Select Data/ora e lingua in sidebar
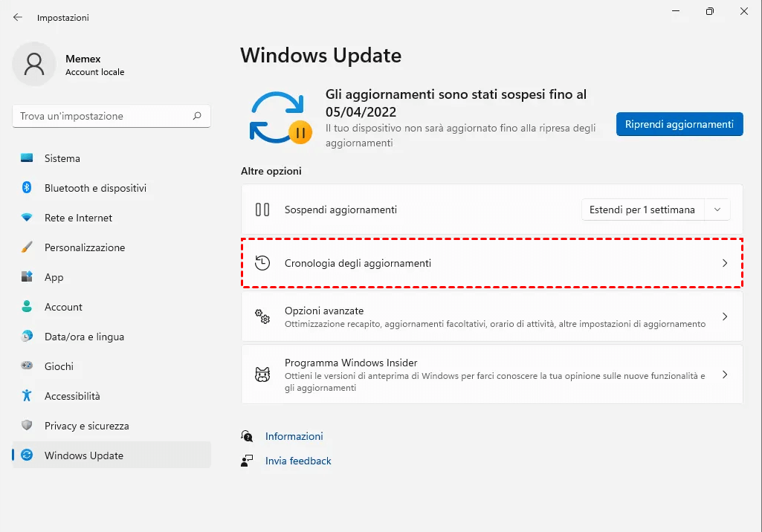762x532 pixels. click(84, 337)
